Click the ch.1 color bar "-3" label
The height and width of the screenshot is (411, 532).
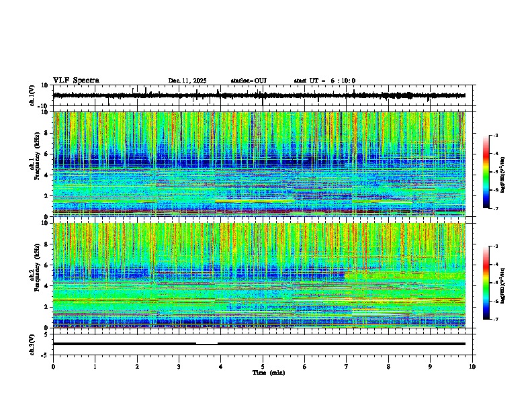point(496,136)
